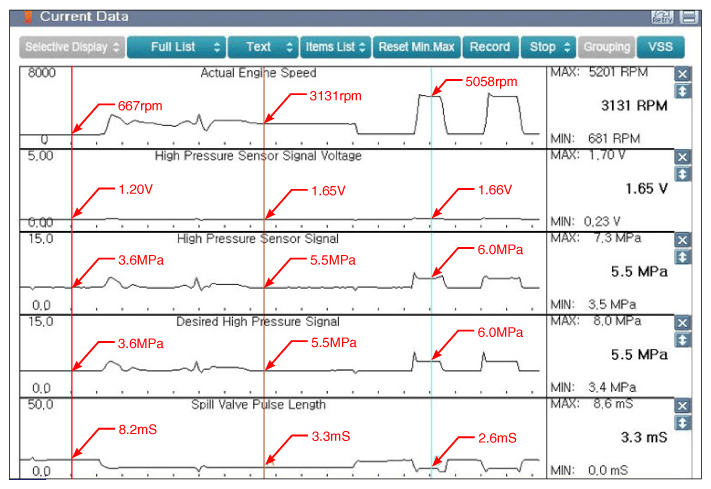Screen dimensions: 711x489
Task: Reorder High Pressure Sensor Signal Voltage graph
Action: [x=682, y=174]
